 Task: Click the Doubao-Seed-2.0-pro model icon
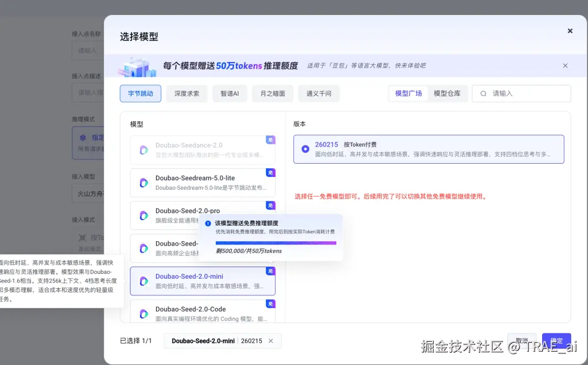(x=144, y=216)
